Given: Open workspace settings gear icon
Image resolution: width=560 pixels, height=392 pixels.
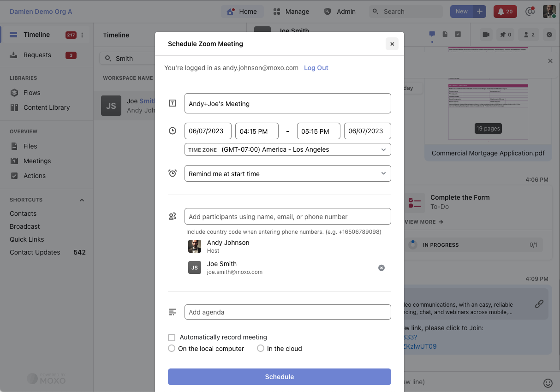Looking at the screenshot, I should [x=549, y=35].
